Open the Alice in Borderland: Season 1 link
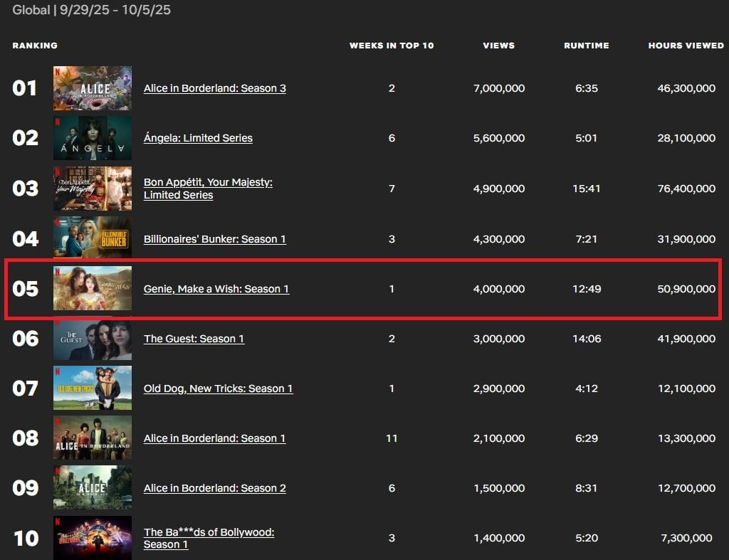Image resolution: width=729 pixels, height=560 pixels. pos(214,438)
